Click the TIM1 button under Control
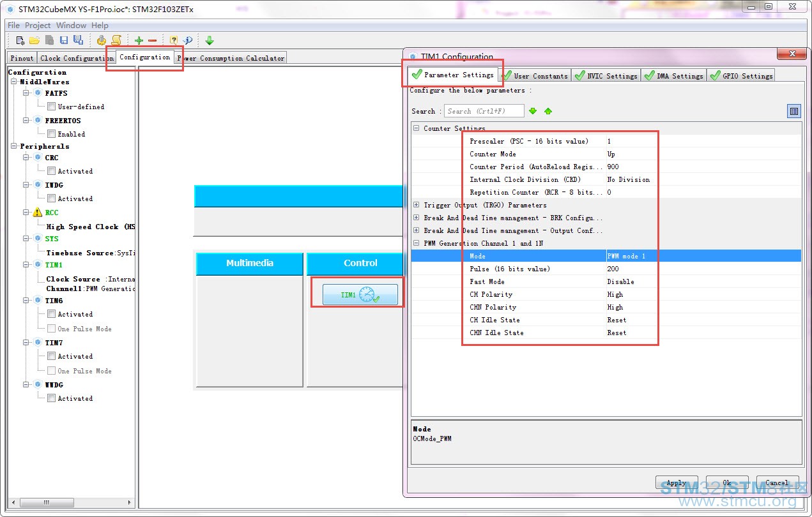The height and width of the screenshot is (517, 812). [x=360, y=295]
